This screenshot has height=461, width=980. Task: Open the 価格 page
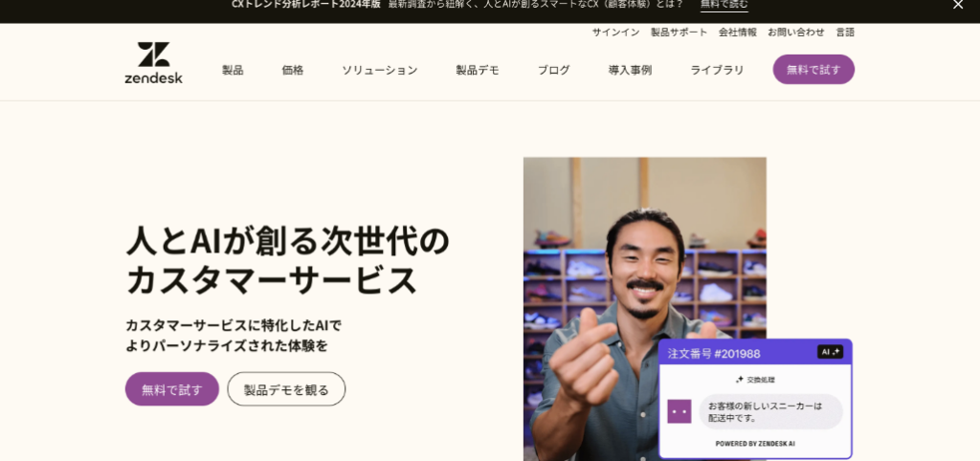293,70
